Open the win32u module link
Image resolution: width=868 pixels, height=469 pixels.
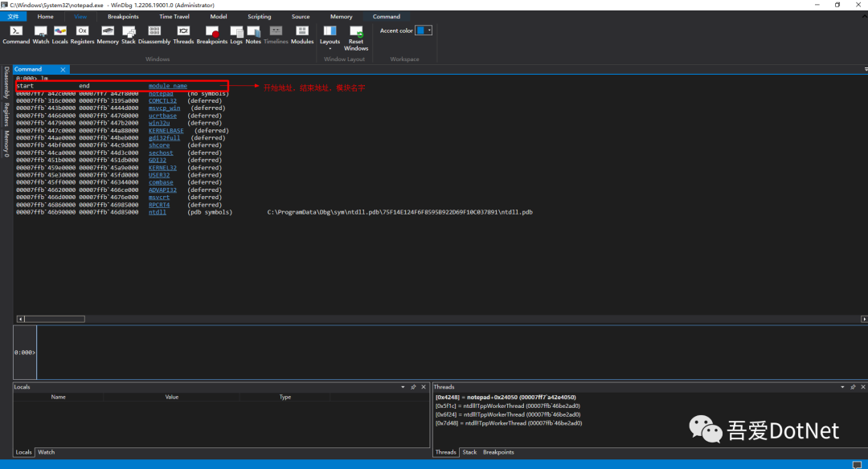click(159, 123)
